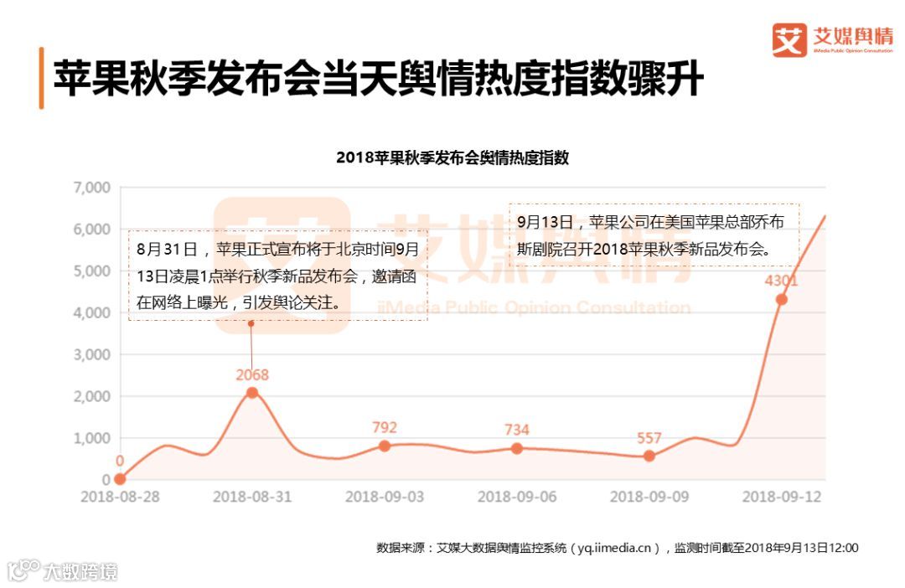Click x-axis label 2018-09-03
905x588 pixels.
point(385,497)
